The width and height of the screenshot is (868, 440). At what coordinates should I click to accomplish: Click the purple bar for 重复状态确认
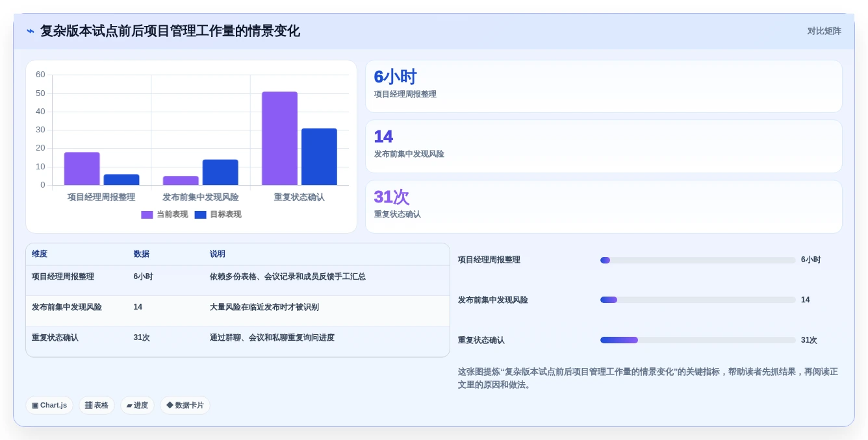pyautogui.click(x=279, y=138)
